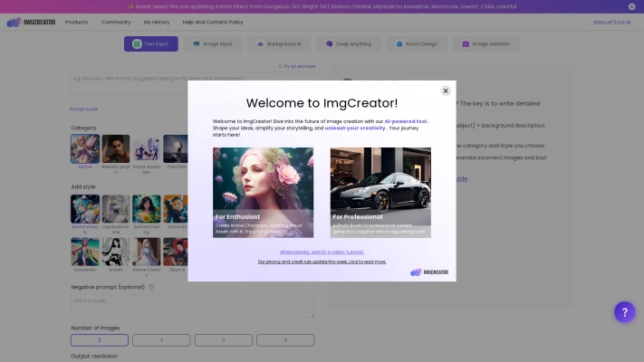Open the Products menu

[76, 22]
